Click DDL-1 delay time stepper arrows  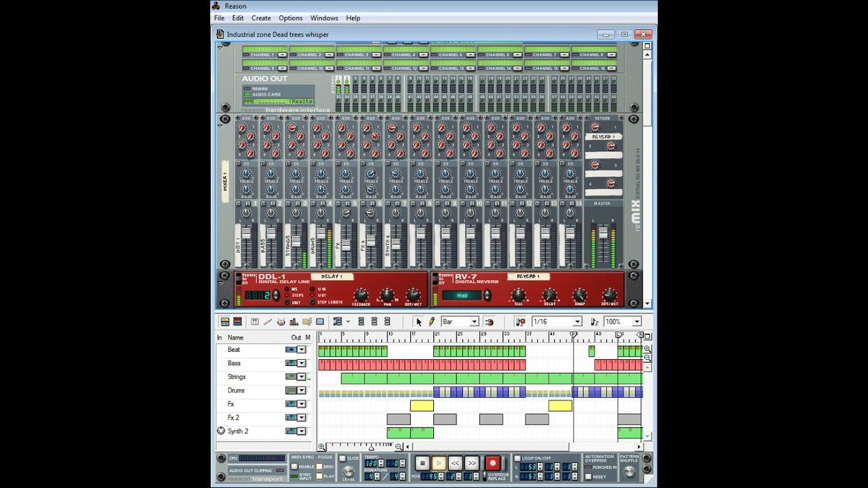click(x=276, y=295)
